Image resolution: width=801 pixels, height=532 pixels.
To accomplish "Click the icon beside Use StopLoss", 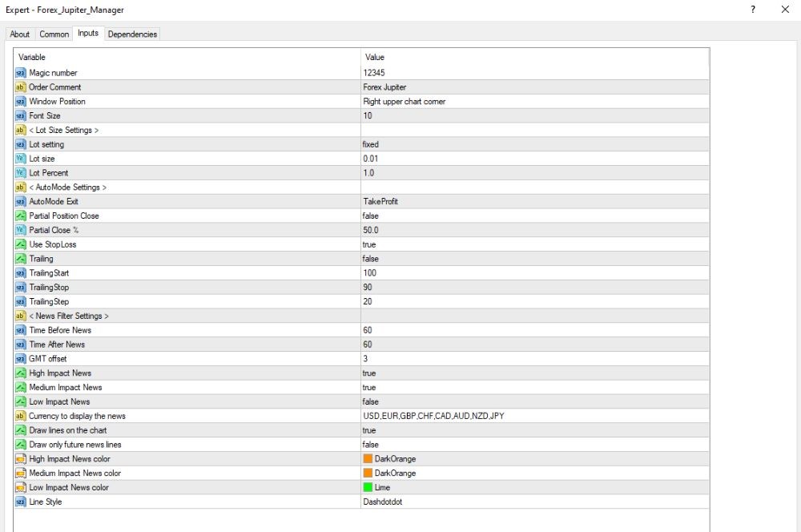I will pos(21,245).
